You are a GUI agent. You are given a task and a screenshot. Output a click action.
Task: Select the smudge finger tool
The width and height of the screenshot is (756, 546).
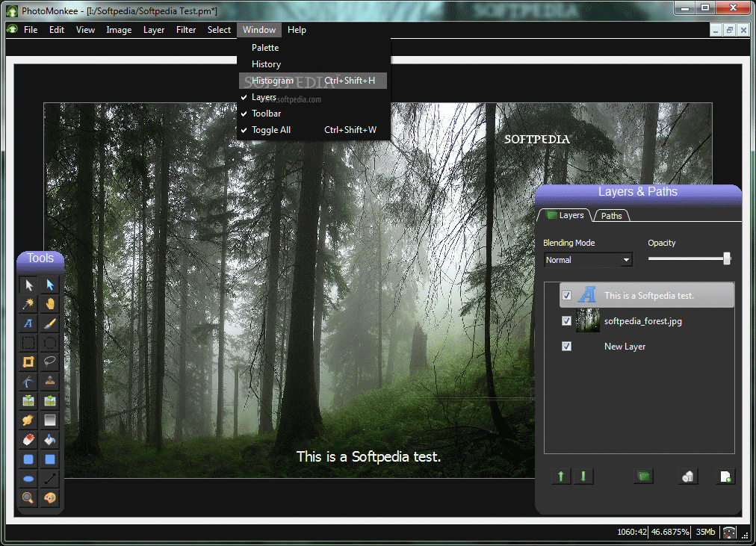(x=28, y=421)
